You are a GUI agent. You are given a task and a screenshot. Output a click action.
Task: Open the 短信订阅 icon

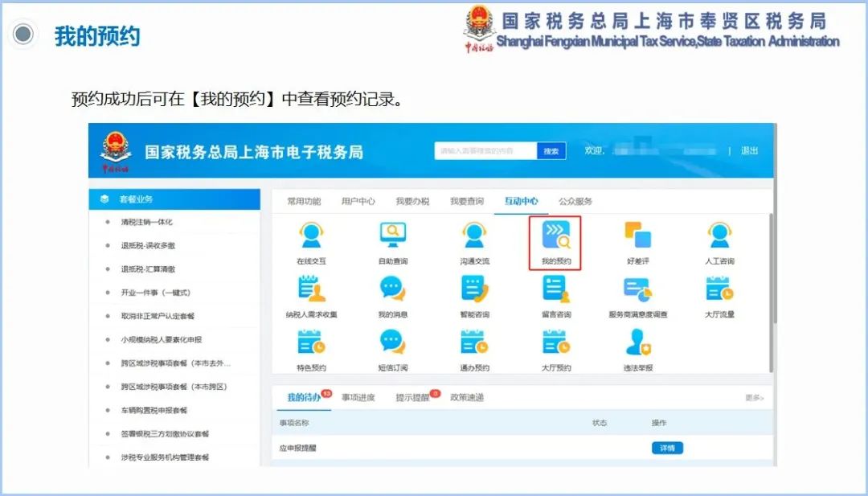(x=393, y=342)
